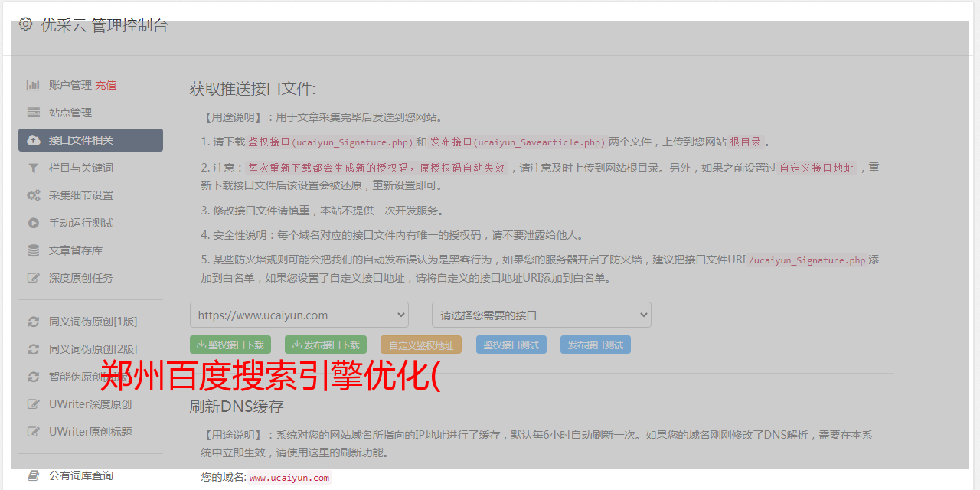Click the blue 发布接口测试 button
This screenshot has width=980, height=490.
click(596, 345)
